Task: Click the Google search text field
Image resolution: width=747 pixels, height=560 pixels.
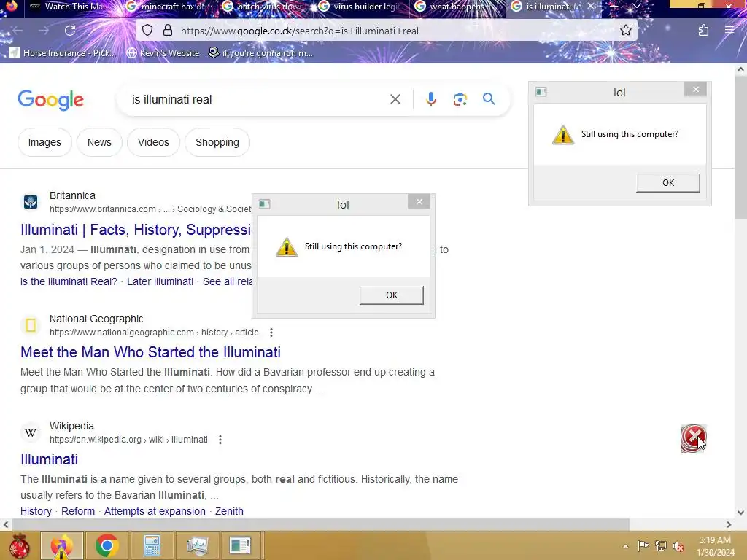Action: 255,99
